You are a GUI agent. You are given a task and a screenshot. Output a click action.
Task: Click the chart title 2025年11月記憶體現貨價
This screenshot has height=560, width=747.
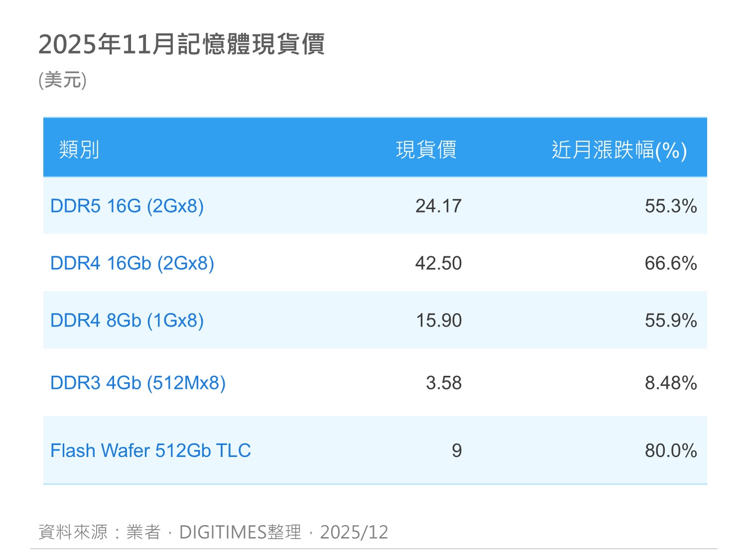tap(182, 44)
